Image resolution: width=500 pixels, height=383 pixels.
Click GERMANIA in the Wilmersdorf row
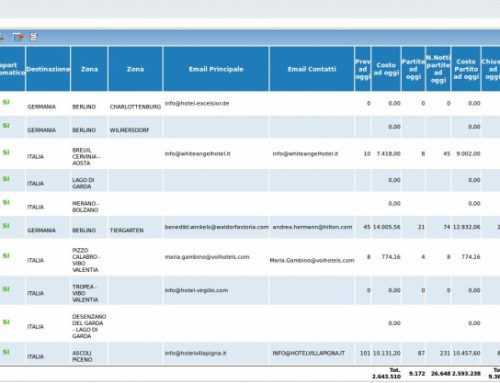(41, 130)
